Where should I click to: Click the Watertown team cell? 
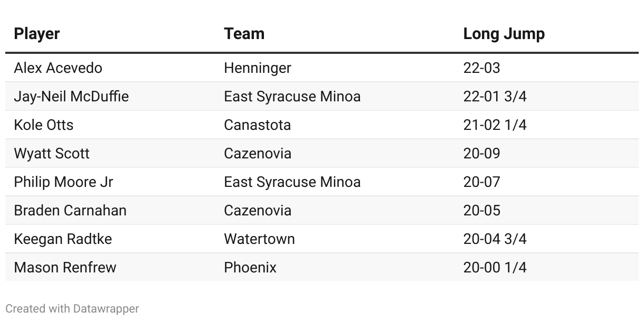point(259,239)
